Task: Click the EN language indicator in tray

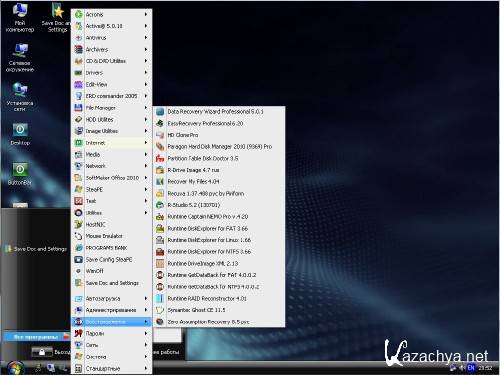Action: pos(471,368)
